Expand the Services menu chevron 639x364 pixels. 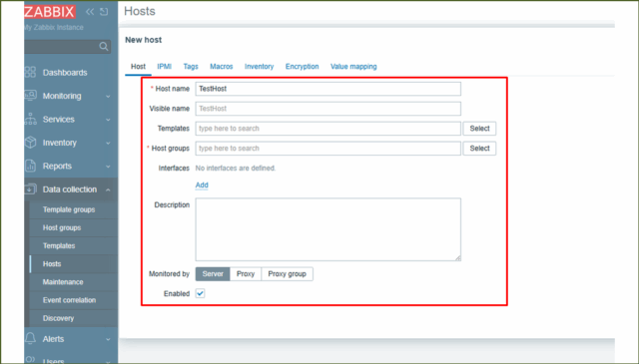pyautogui.click(x=108, y=120)
